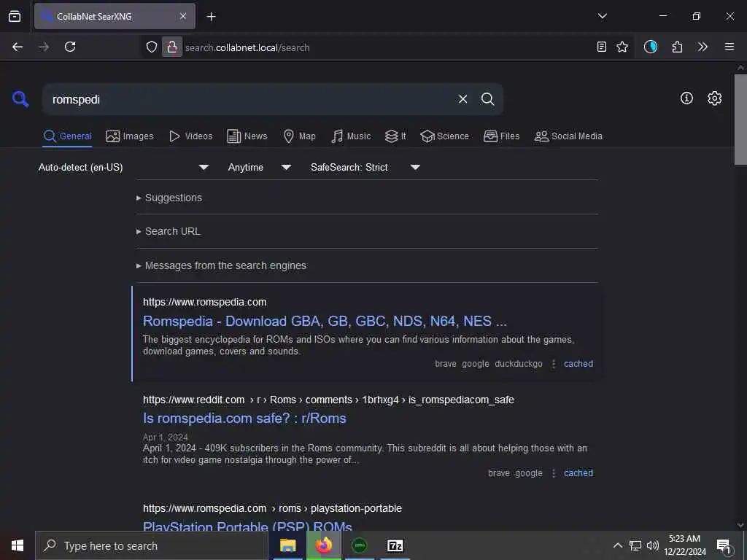
Task: Click the page vertical scrollbar thumb
Action: [x=740, y=119]
